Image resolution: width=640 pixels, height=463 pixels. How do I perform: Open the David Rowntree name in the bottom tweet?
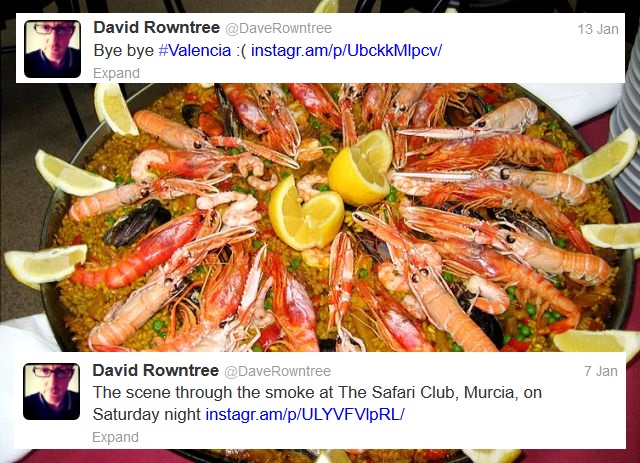[x=156, y=371]
